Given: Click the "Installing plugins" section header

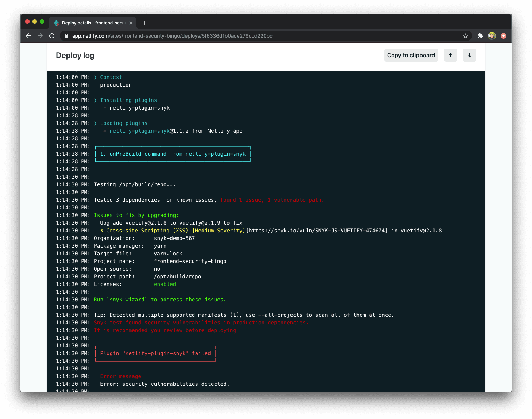Looking at the screenshot, I should tap(128, 100).
